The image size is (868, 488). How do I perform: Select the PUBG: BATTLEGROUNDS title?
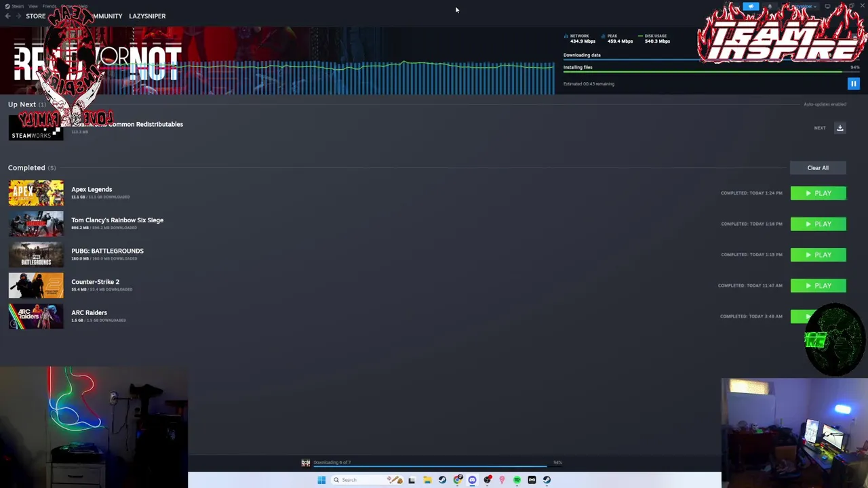point(107,251)
